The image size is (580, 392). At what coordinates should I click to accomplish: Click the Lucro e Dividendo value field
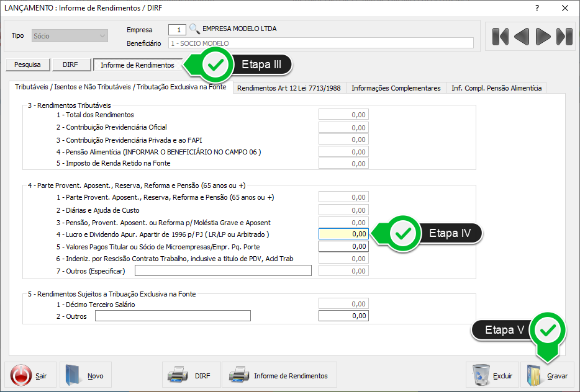(343, 234)
